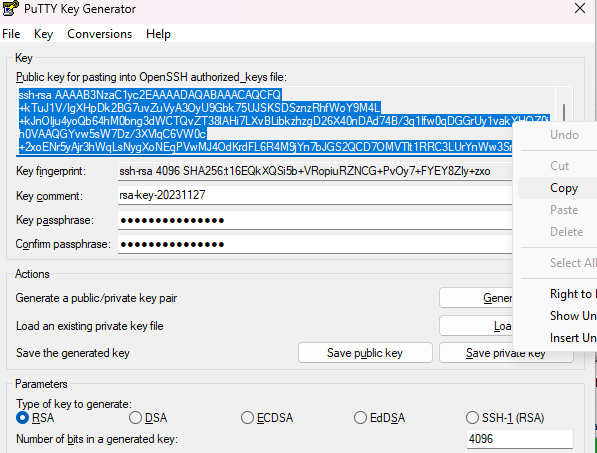Screen dimensions: 597x453
Task: Click the 'Key fingerprint:' label
Action: pos(51,171)
